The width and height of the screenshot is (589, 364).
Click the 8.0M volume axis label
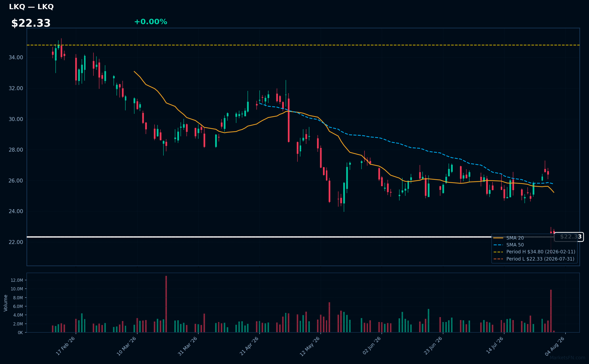coord(18,298)
